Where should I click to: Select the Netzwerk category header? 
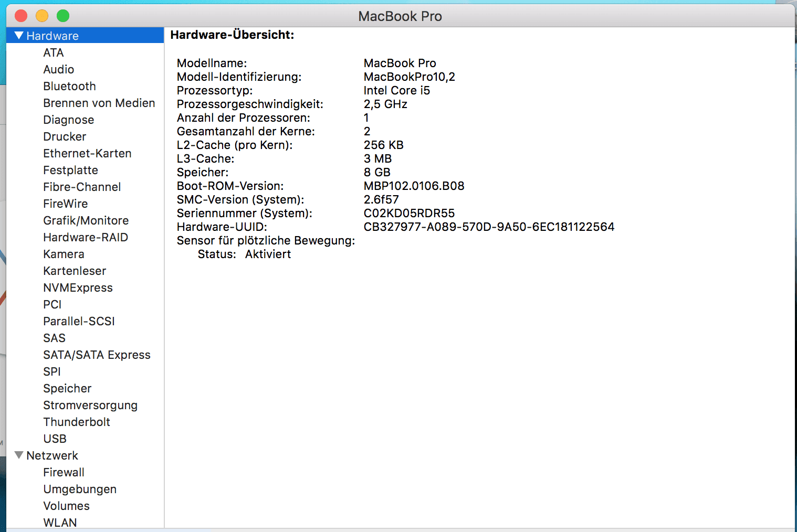(52, 455)
